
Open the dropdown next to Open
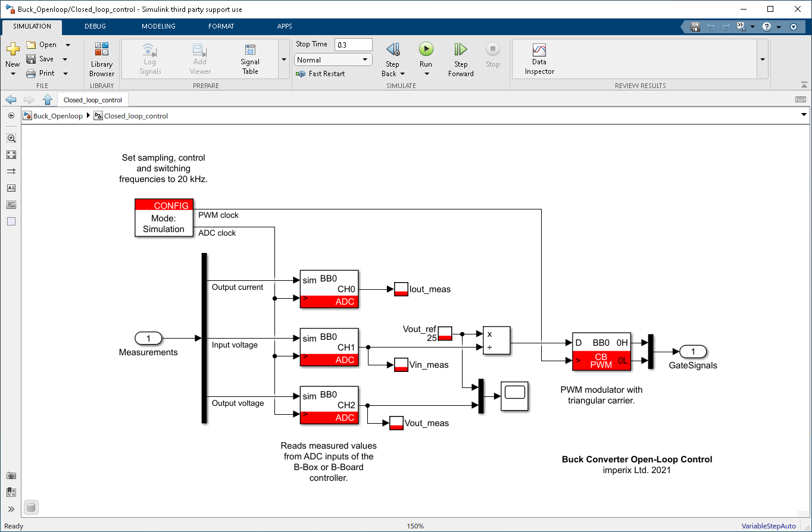[67, 44]
